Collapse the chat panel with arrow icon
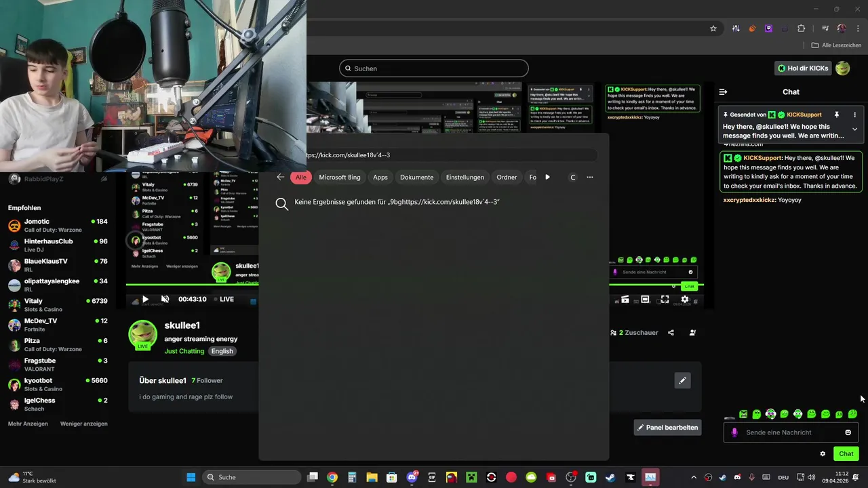This screenshot has width=868, height=488. point(723,91)
